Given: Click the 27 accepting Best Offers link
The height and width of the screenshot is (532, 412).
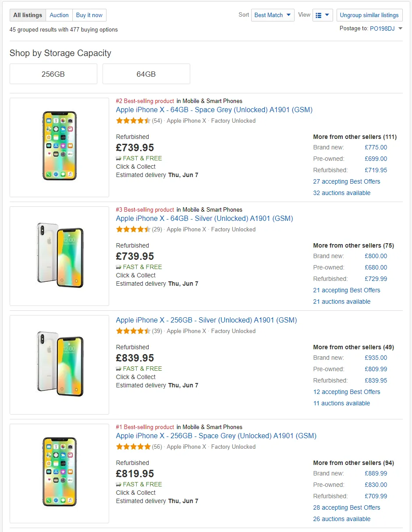Looking at the screenshot, I should pos(347,181).
